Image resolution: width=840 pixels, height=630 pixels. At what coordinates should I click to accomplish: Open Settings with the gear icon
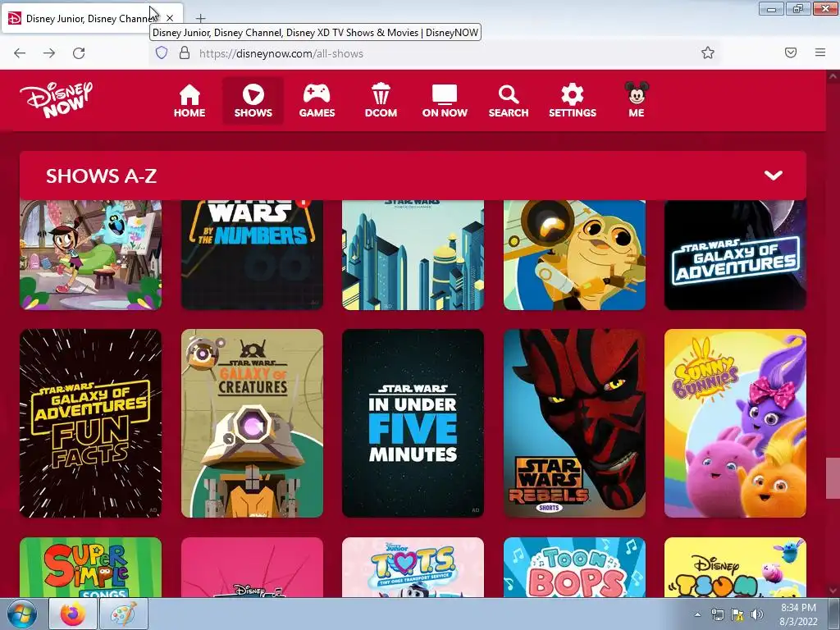click(572, 101)
